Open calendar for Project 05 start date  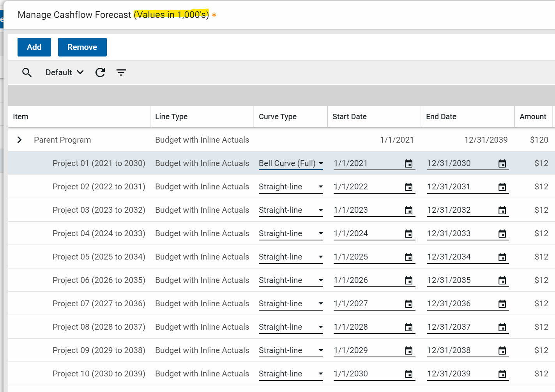click(x=408, y=257)
